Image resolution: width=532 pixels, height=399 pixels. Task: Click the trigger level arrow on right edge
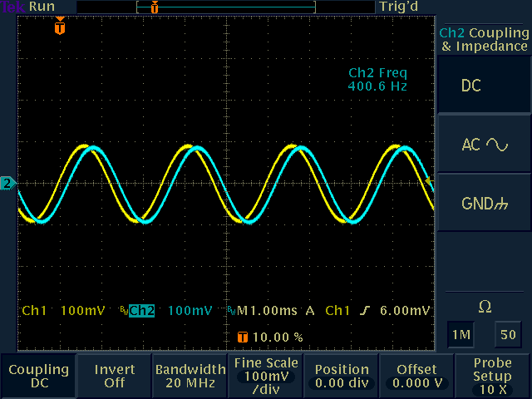[429, 180]
